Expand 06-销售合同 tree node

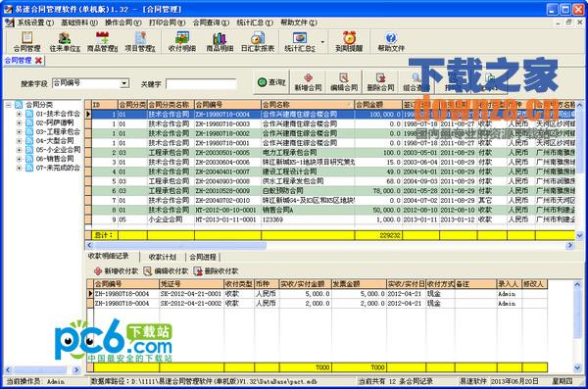(19, 159)
